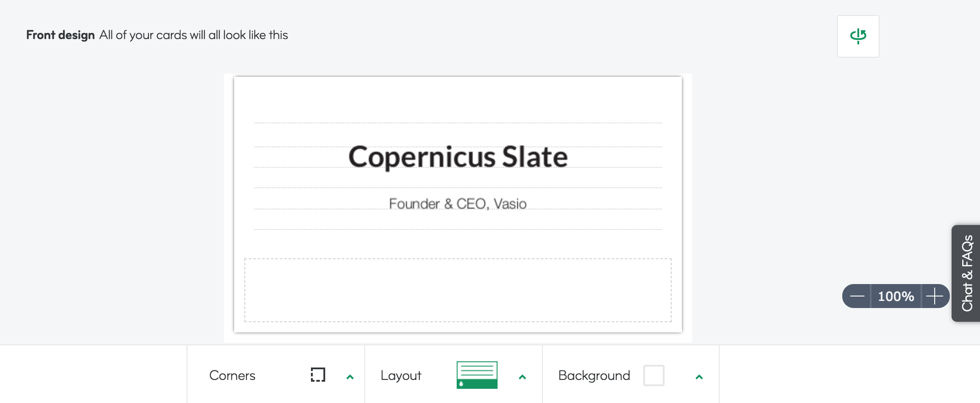Open the Chat & FAQs side tab

[966, 273]
